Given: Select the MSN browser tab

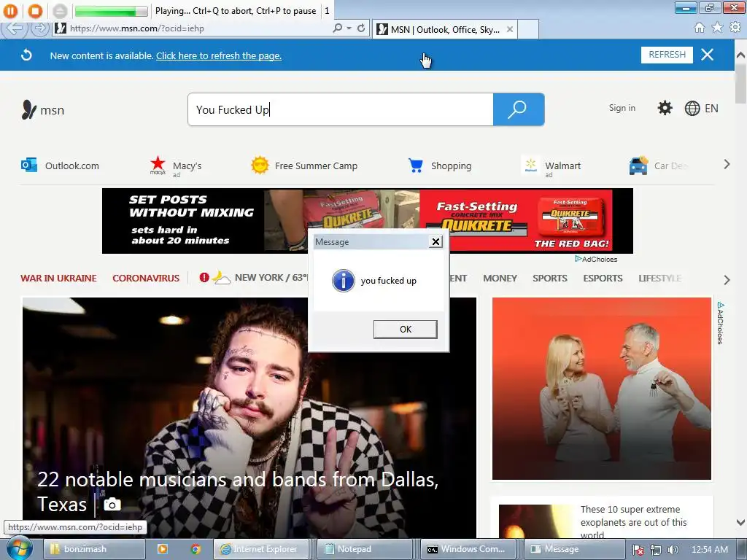Looking at the screenshot, I should (x=444, y=29).
